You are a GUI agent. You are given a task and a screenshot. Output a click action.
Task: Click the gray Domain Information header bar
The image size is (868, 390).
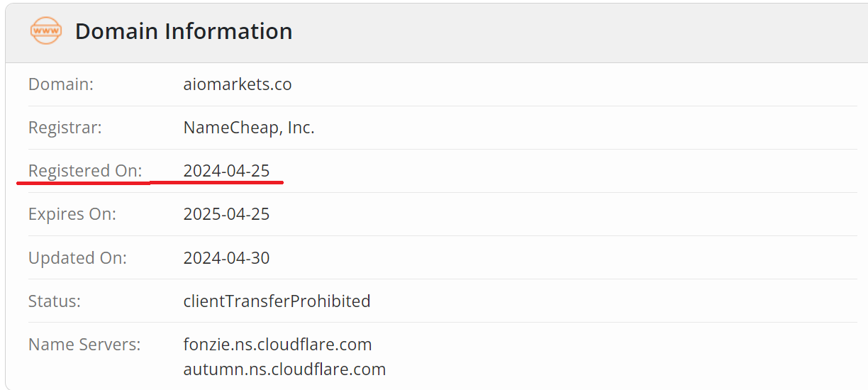[567, 31]
